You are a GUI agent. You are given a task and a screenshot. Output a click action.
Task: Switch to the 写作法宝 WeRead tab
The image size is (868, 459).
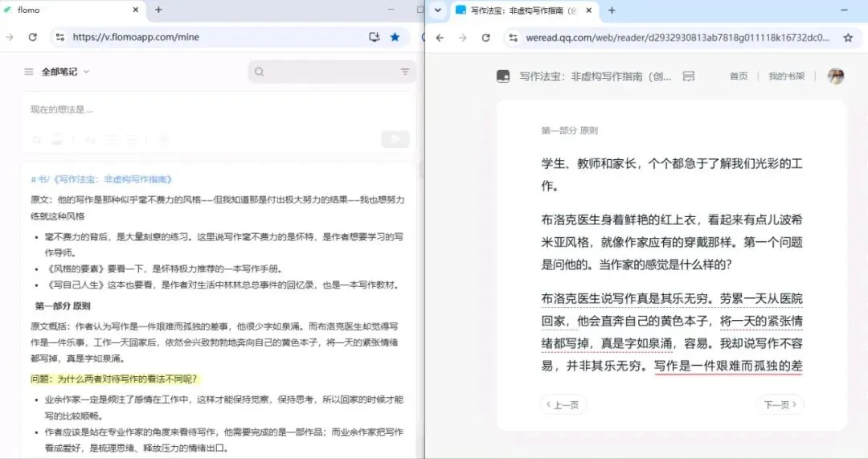click(x=523, y=10)
